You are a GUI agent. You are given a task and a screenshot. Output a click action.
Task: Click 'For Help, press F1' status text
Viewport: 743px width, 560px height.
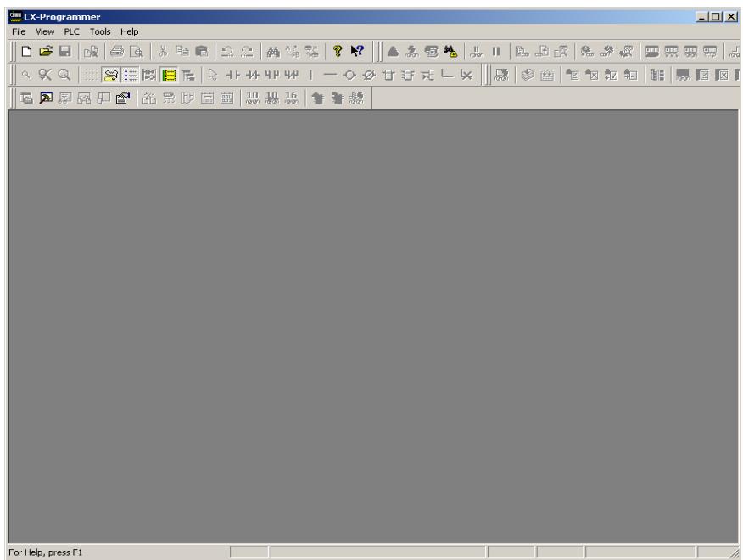[x=46, y=552]
